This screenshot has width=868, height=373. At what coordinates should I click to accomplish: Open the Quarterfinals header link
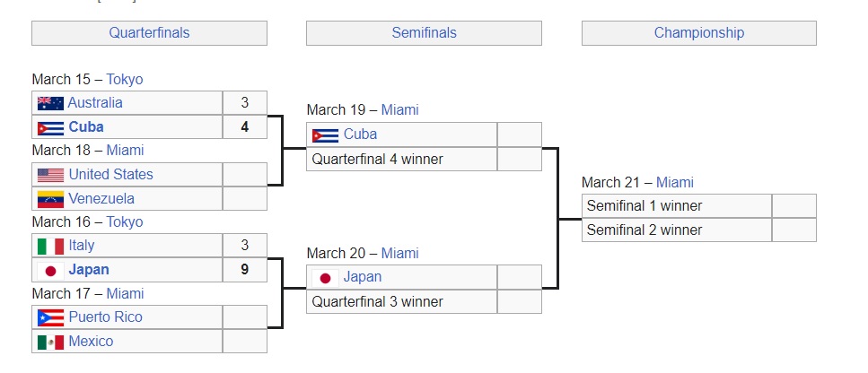[x=149, y=33]
